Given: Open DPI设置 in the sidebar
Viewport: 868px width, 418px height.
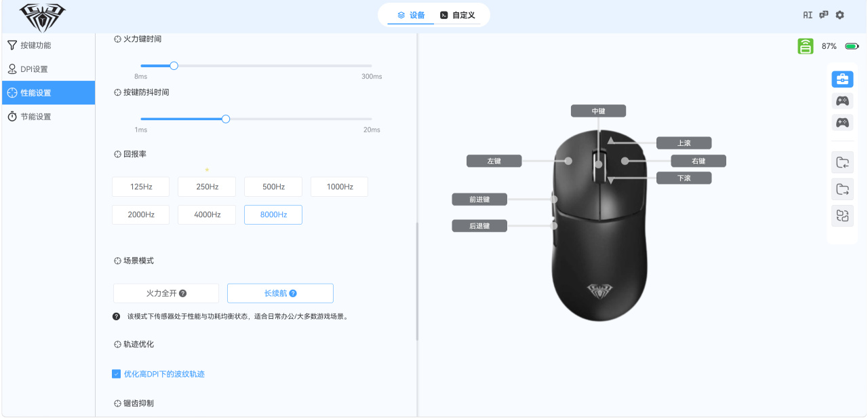Looking at the screenshot, I should click(x=47, y=69).
